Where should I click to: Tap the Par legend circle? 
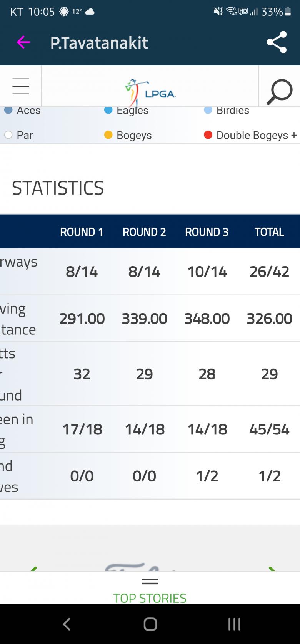(8, 135)
